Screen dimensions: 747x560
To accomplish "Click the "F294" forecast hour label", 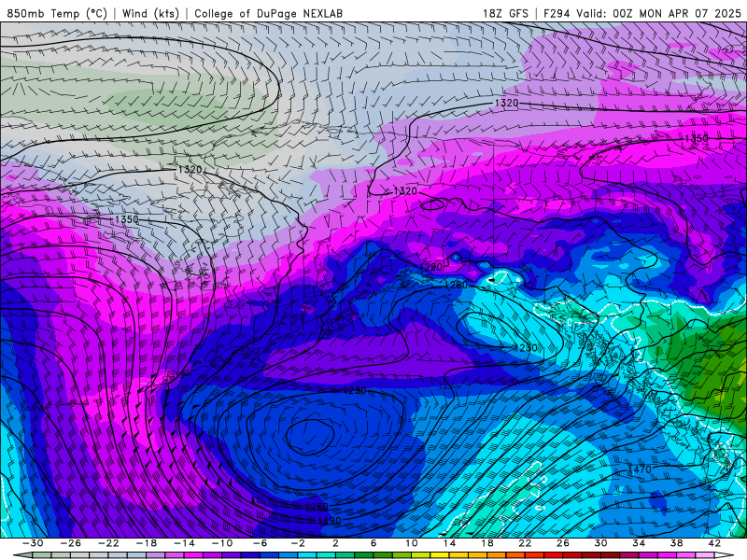I will coord(557,13).
